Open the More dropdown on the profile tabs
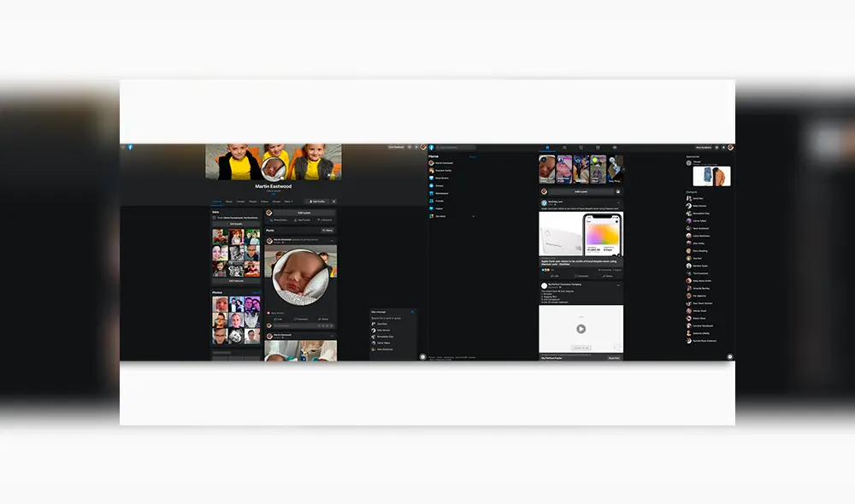The image size is (855, 504). [288, 202]
